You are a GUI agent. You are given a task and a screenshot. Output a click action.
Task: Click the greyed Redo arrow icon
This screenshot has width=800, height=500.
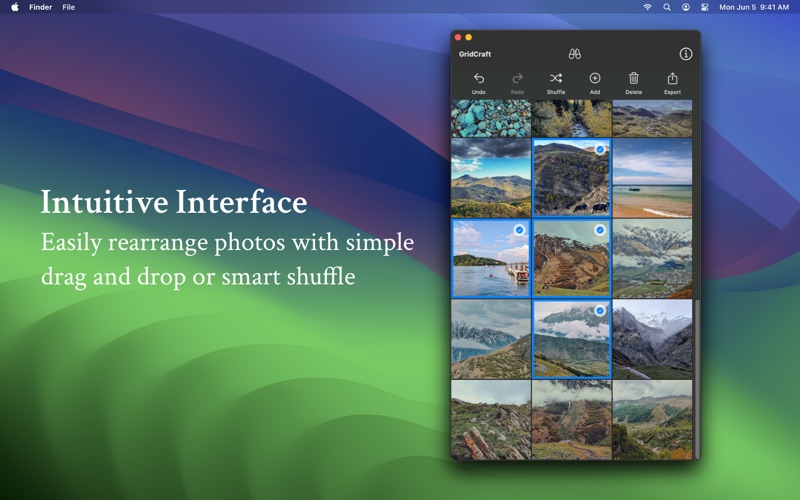click(x=517, y=79)
